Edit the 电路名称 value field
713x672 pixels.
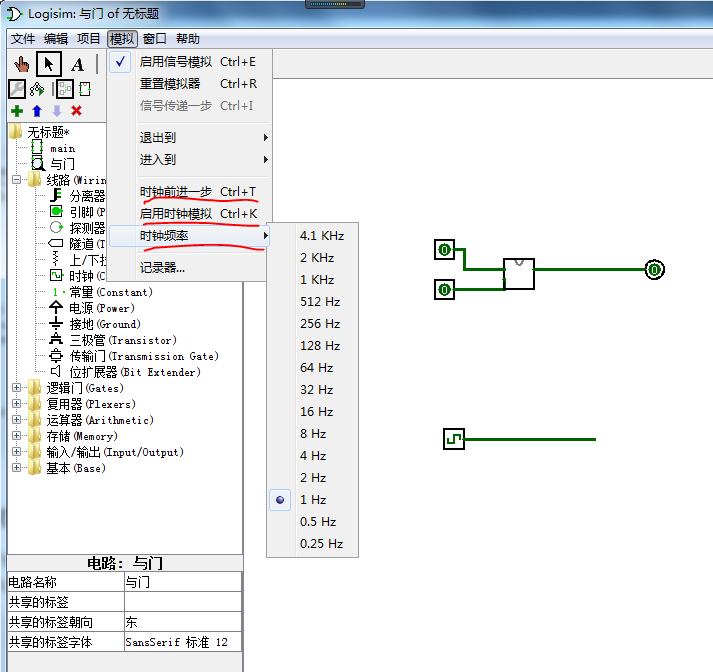point(182,582)
